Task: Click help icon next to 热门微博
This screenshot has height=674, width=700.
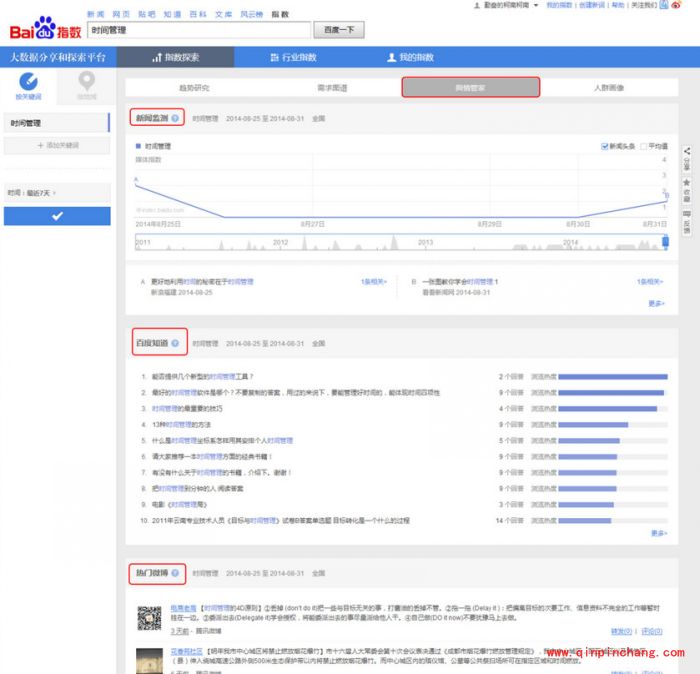Action: point(176,573)
